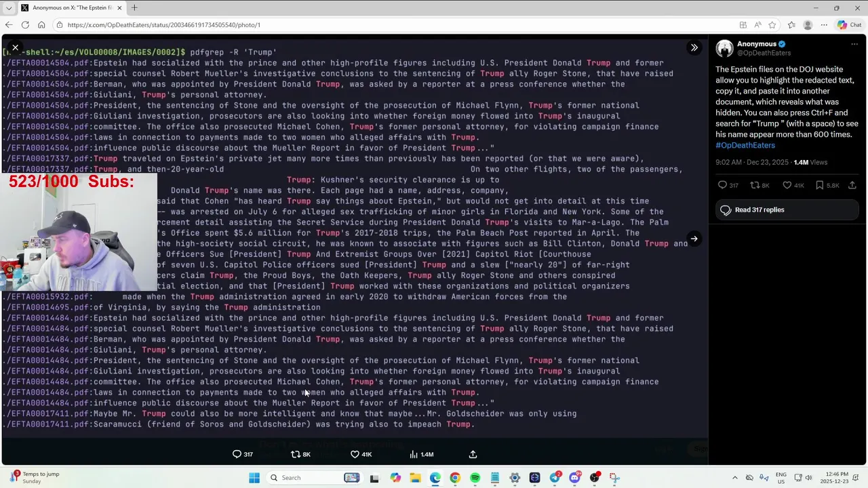View site information lock icon in address bar
Screen dimensions: 868x488
(x=60, y=25)
